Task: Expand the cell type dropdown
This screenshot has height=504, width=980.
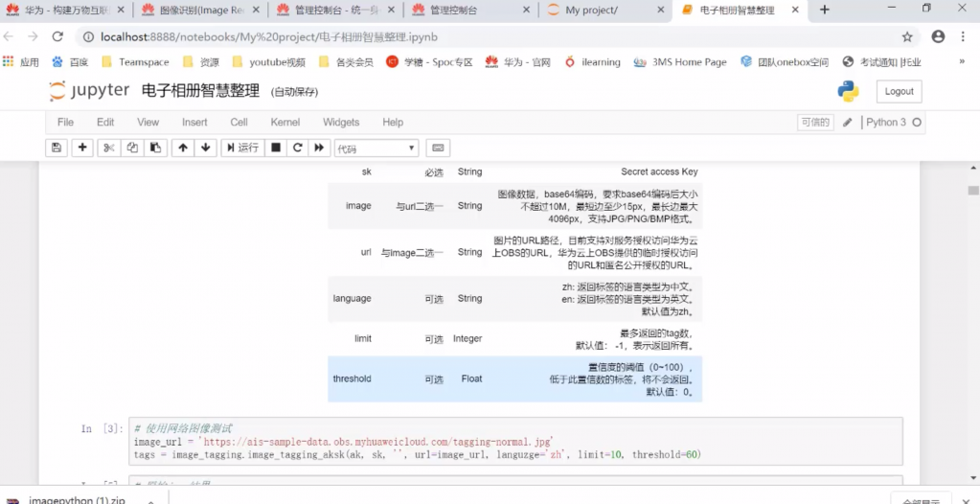Action: pos(376,149)
